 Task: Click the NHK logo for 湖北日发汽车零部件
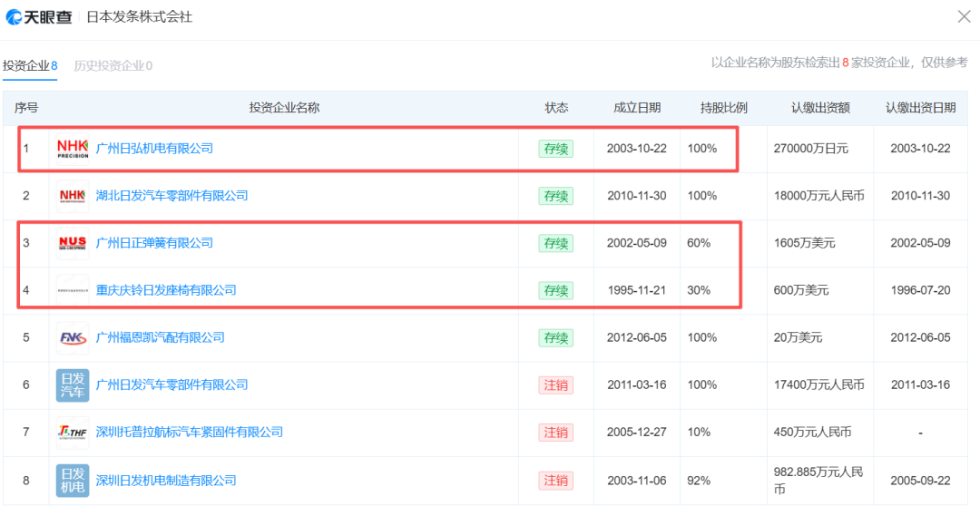point(73,196)
